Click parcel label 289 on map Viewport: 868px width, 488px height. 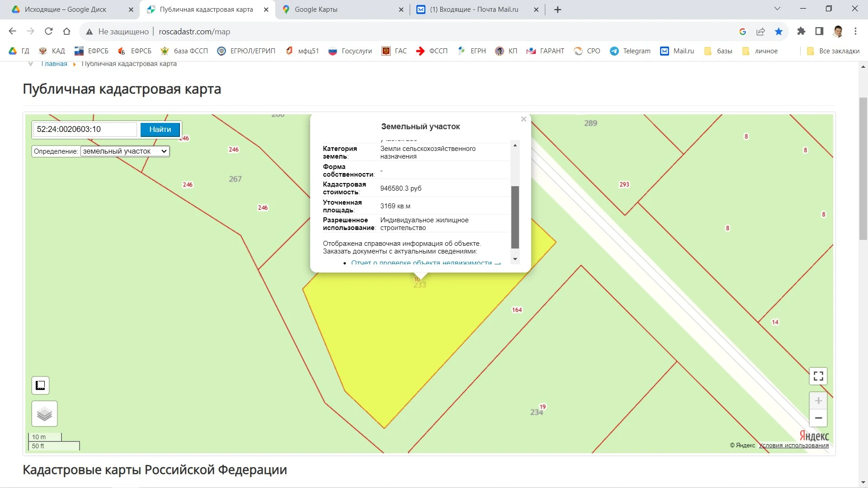click(590, 123)
